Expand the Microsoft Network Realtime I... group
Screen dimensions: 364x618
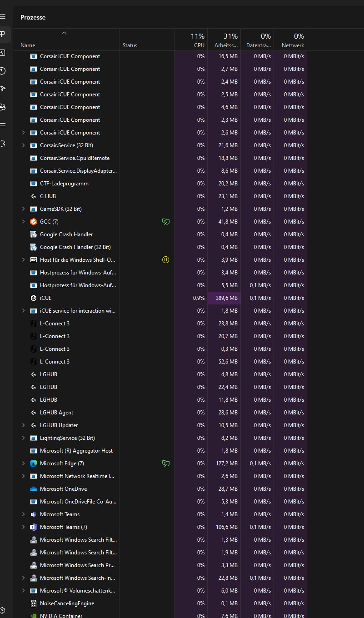24,476
